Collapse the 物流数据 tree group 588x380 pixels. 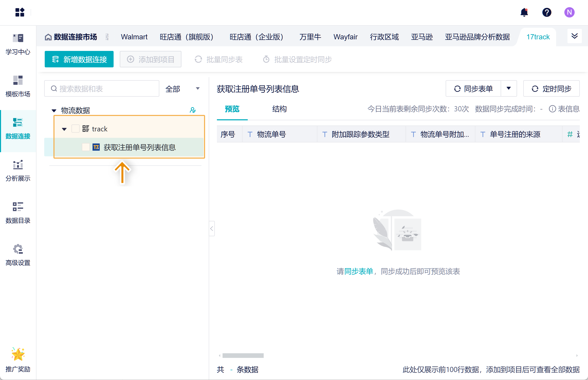pos(54,111)
